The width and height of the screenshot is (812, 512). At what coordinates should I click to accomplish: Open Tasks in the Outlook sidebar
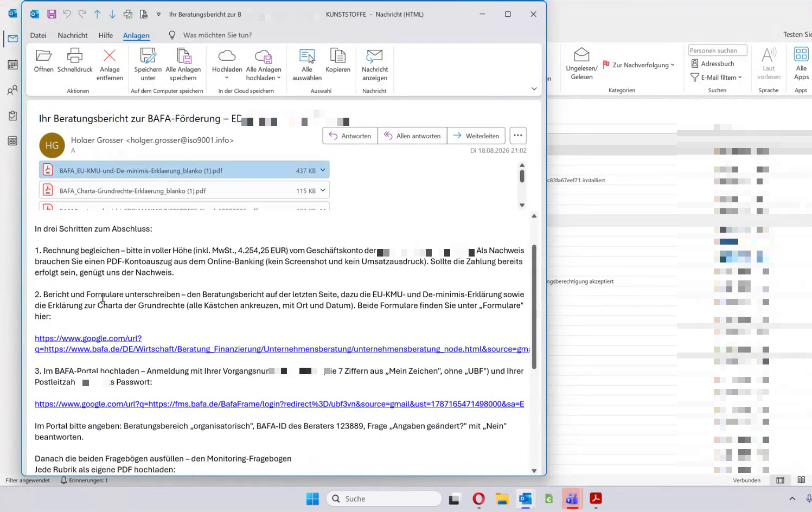click(12, 116)
